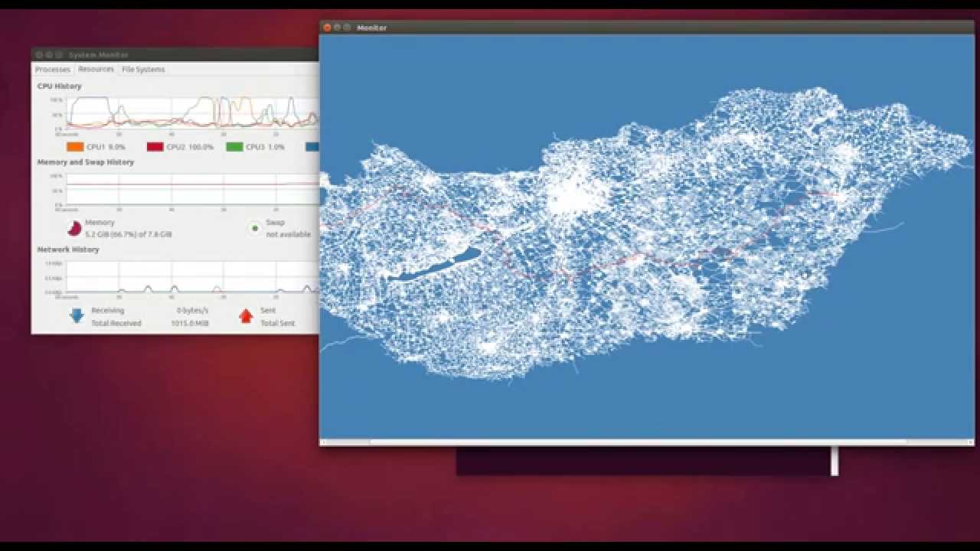This screenshot has height=551, width=980.
Task: Maximize the Monitor window
Action: click(x=347, y=28)
